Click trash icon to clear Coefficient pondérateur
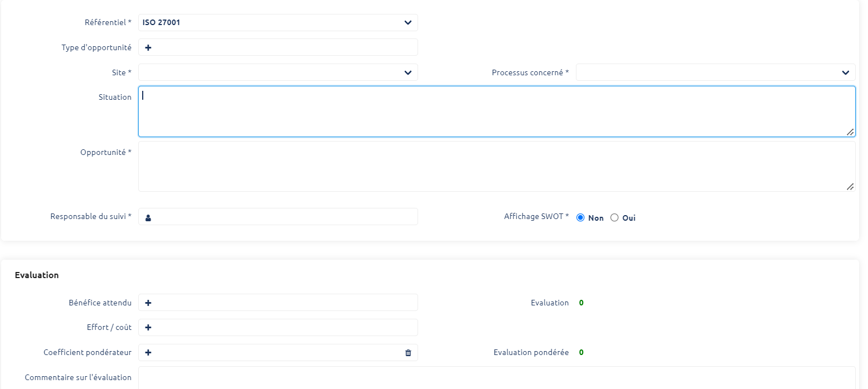The width and height of the screenshot is (868, 389). tap(408, 353)
